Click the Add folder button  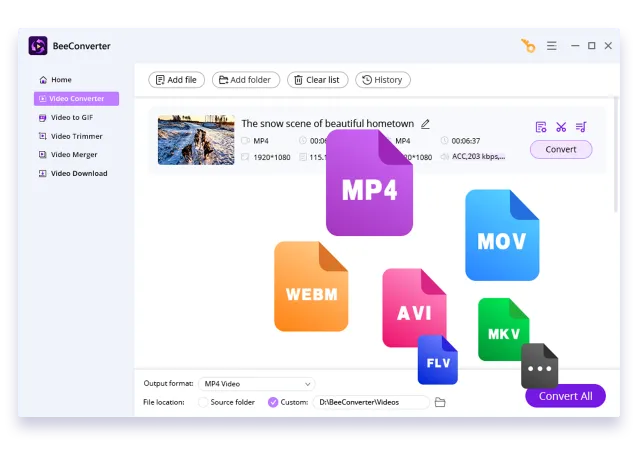click(x=246, y=80)
